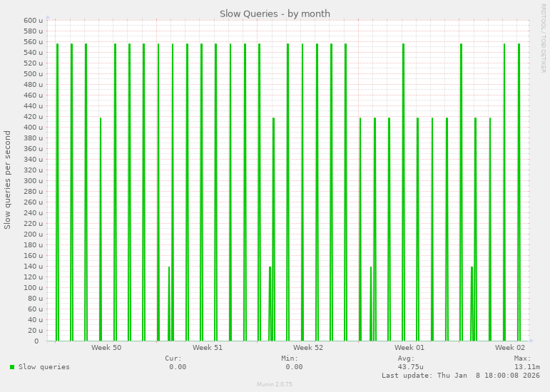Click the 'Week 52' axis label
This screenshot has height=392, width=550.
click(308, 348)
